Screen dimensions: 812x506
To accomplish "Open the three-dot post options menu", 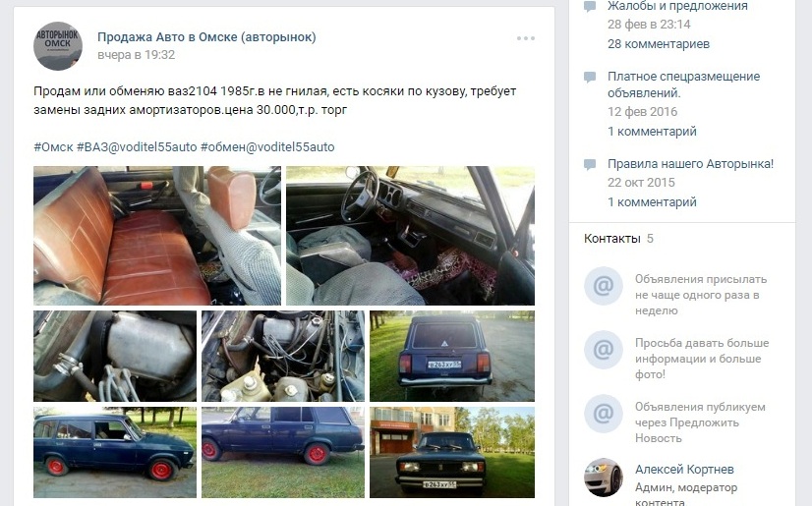I will (526, 38).
